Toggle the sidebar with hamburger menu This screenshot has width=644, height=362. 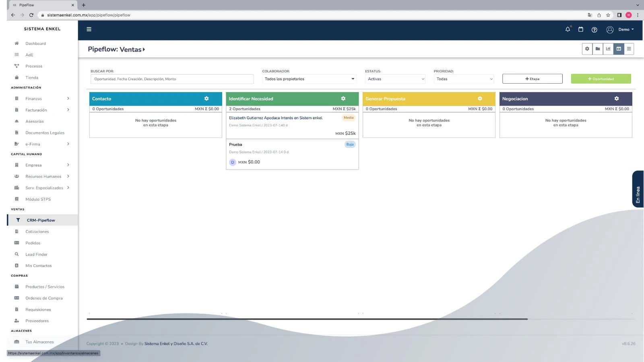click(89, 29)
